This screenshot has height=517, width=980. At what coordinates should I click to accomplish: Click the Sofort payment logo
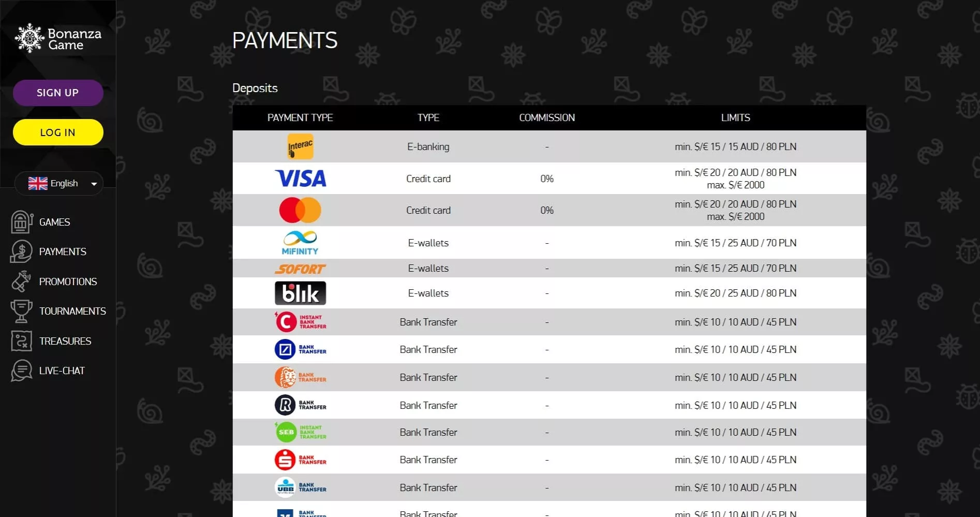point(300,269)
